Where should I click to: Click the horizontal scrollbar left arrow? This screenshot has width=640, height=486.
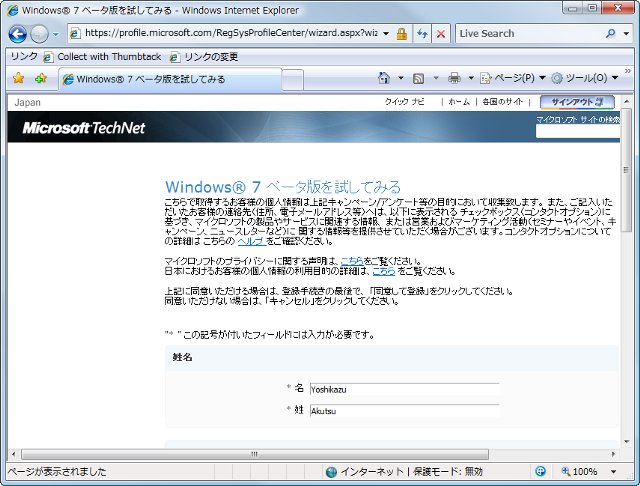click(13, 454)
